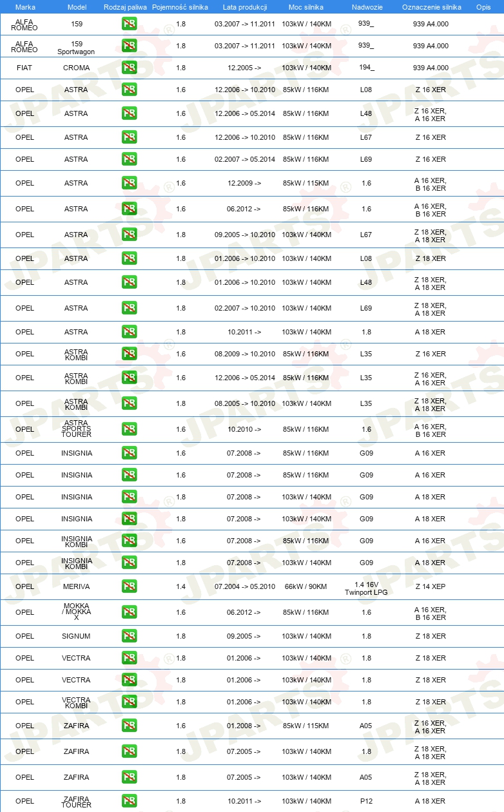Select the SIGNUM model cell
Viewport: 504px width, 812px height.
coord(77,636)
